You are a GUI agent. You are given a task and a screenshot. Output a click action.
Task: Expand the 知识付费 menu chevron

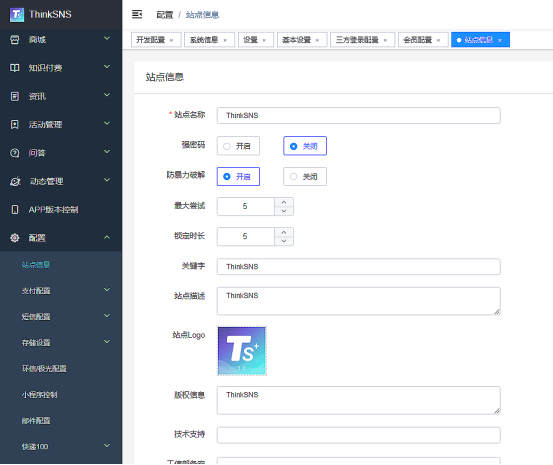(x=107, y=66)
